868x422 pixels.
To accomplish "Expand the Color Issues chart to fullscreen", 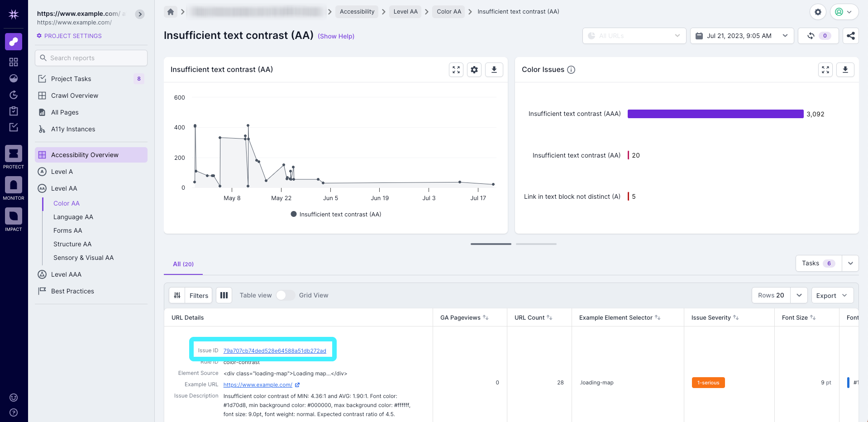I will point(825,70).
